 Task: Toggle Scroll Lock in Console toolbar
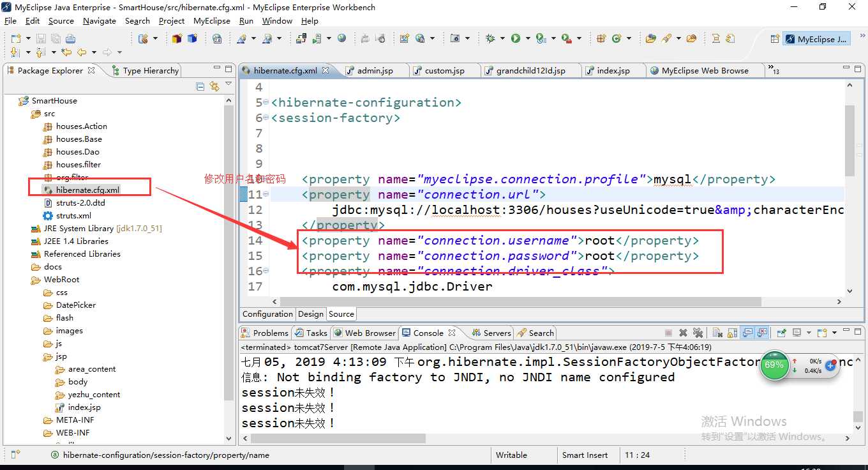732,333
